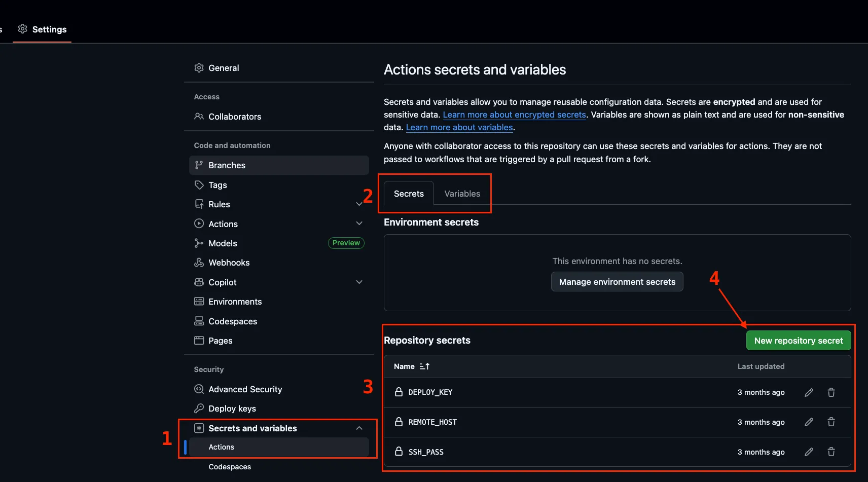
Task: Open Webhooks settings from sidebar
Action: pos(229,263)
